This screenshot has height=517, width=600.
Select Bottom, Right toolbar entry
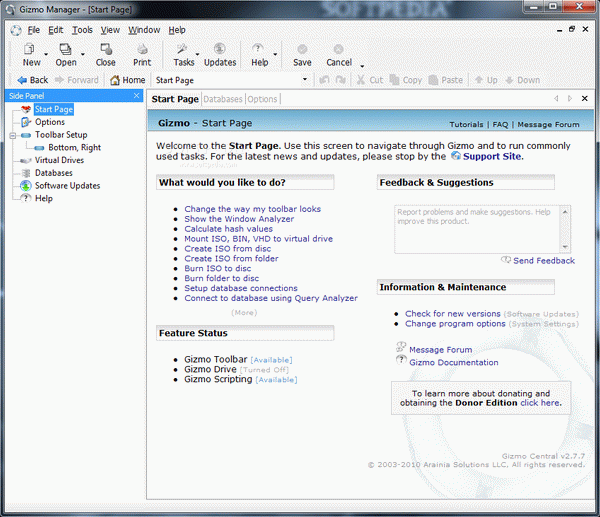pos(75,148)
